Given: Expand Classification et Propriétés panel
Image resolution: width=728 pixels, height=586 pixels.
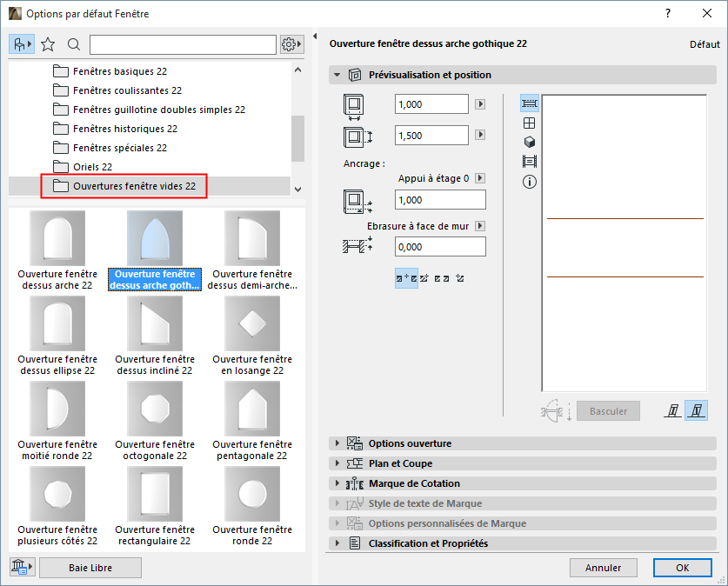Looking at the screenshot, I should (x=523, y=543).
